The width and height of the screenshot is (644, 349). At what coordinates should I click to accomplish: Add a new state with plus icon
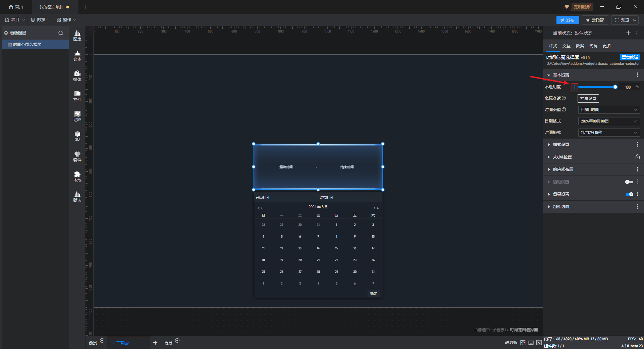point(628,33)
